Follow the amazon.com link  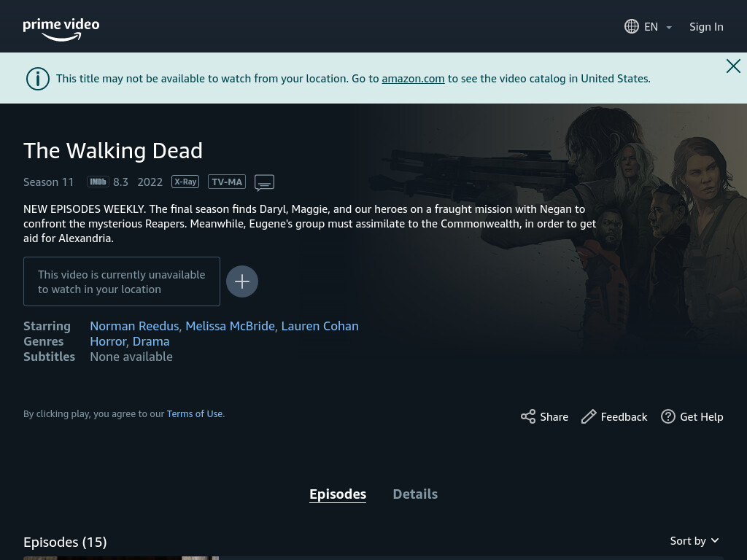(413, 79)
